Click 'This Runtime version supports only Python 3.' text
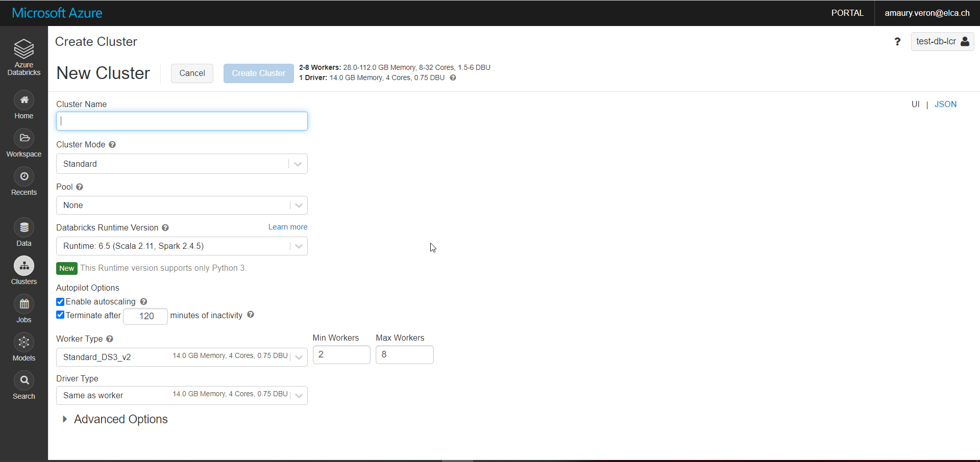 163,268
